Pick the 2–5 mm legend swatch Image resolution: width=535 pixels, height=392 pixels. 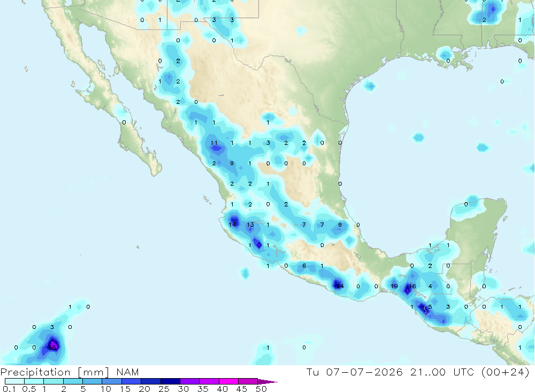pyautogui.click(x=73, y=381)
